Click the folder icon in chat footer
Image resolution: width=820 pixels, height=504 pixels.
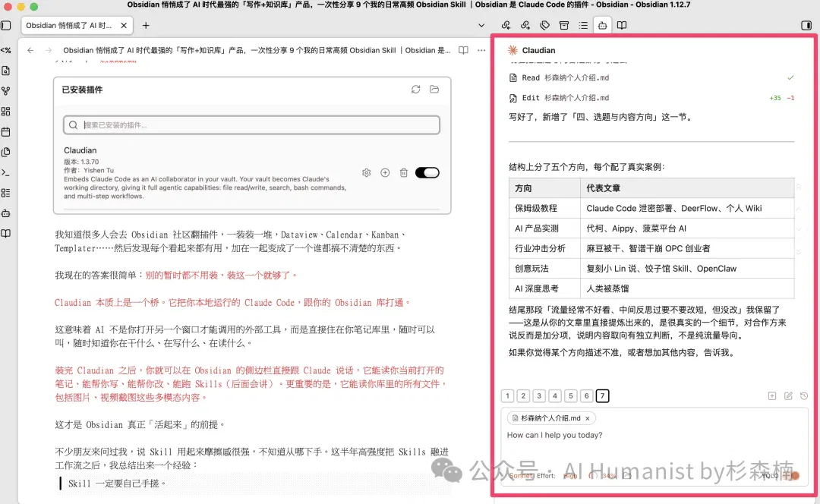[x=628, y=476]
